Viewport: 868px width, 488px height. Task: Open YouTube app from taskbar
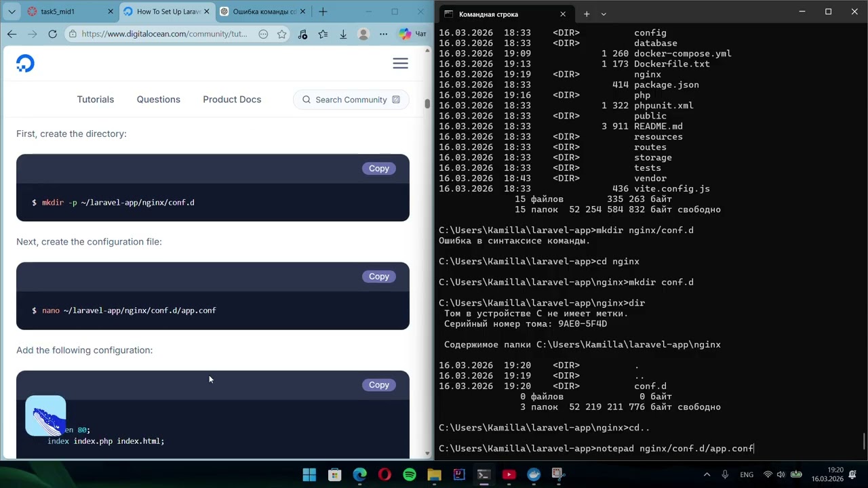pos(509,474)
